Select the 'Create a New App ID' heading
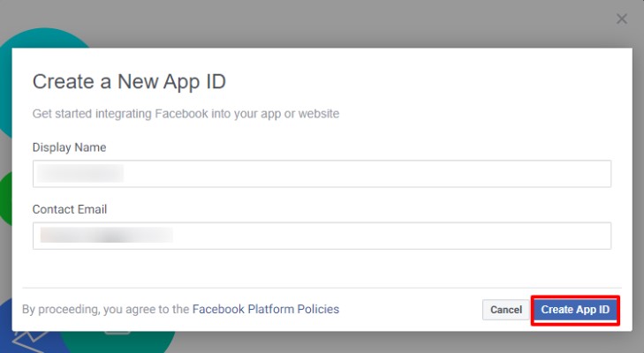 [x=129, y=82]
